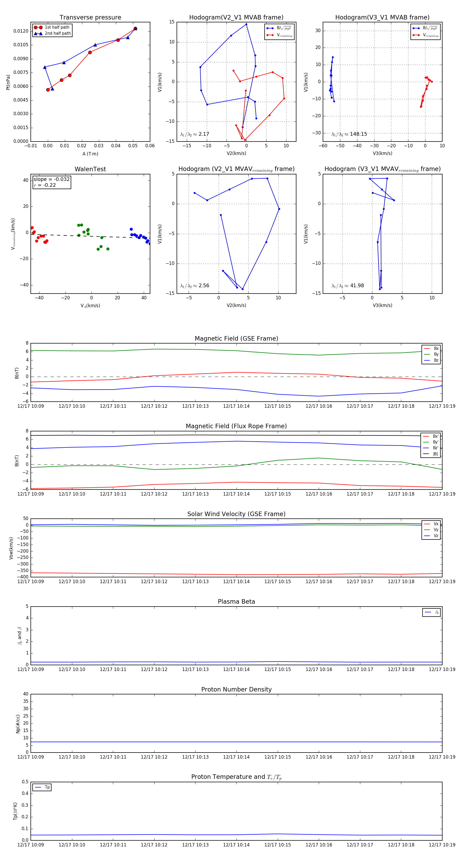This screenshot has height=868, width=473.
Task: Select 'Vy' in the solar wind velocity legend
Action: pyautogui.click(x=431, y=530)
